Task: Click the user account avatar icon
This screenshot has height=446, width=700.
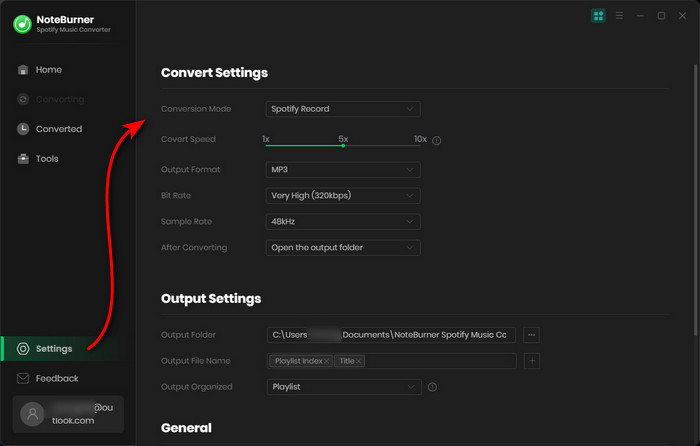Action: (32, 414)
